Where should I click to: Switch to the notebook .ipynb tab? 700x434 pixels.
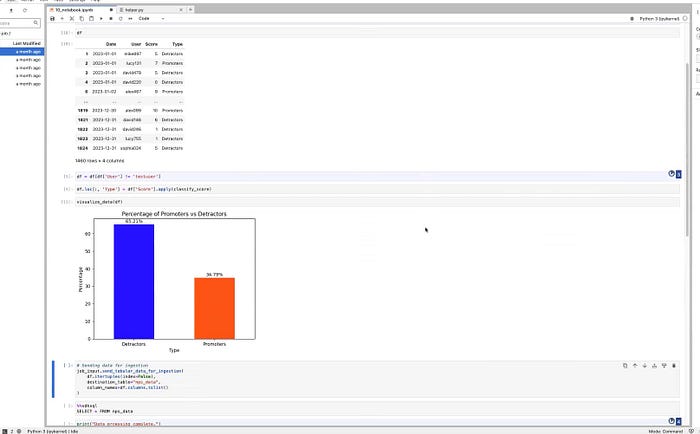[81, 10]
